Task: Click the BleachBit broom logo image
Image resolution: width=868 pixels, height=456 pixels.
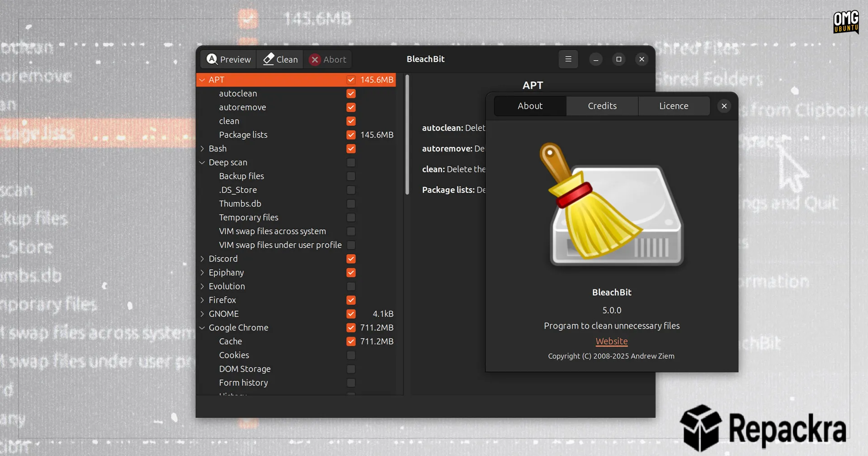Action: (x=612, y=204)
